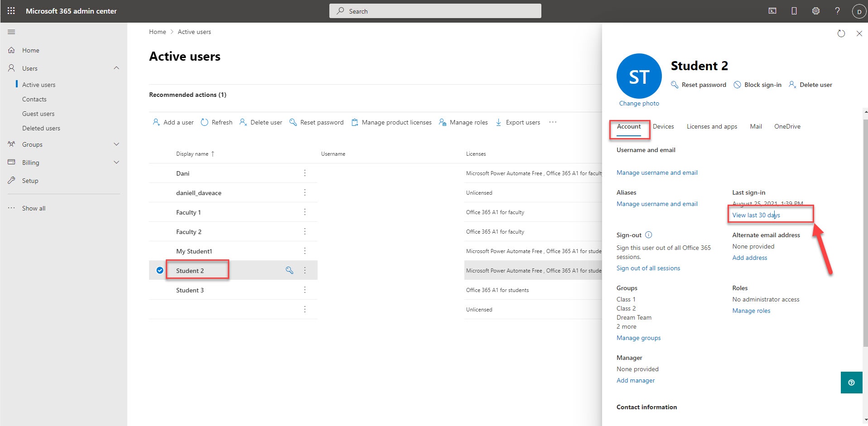Screen dimensions: 868x426
Task: Sort by Display name column
Action: pyautogui.click(x=195, y=154)
